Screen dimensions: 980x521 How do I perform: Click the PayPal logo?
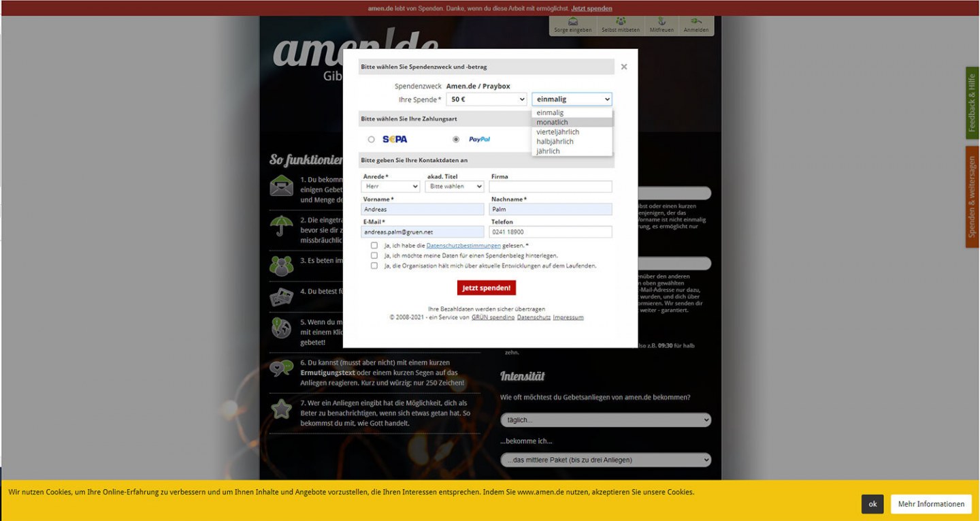(x=479, y=139)
